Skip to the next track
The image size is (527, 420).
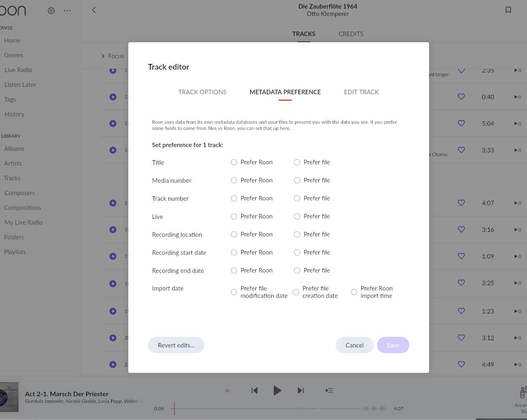[301, 390]
